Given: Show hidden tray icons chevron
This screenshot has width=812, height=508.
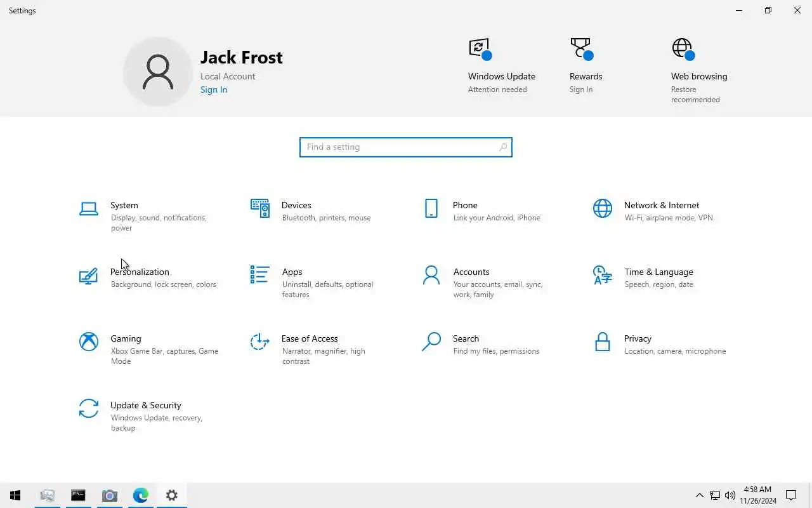Looking at the screenshot, I should pyautogui.click(x=700, y=495).
